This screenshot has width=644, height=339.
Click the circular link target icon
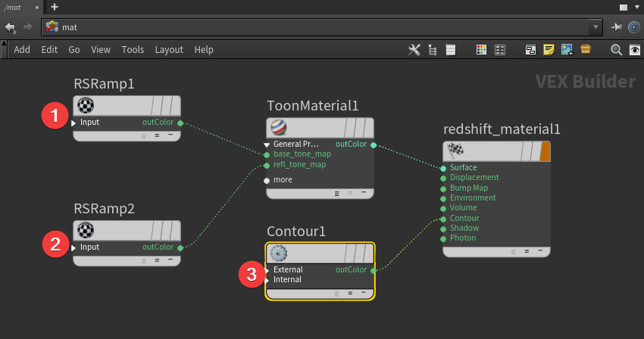(x=634, y=27)
